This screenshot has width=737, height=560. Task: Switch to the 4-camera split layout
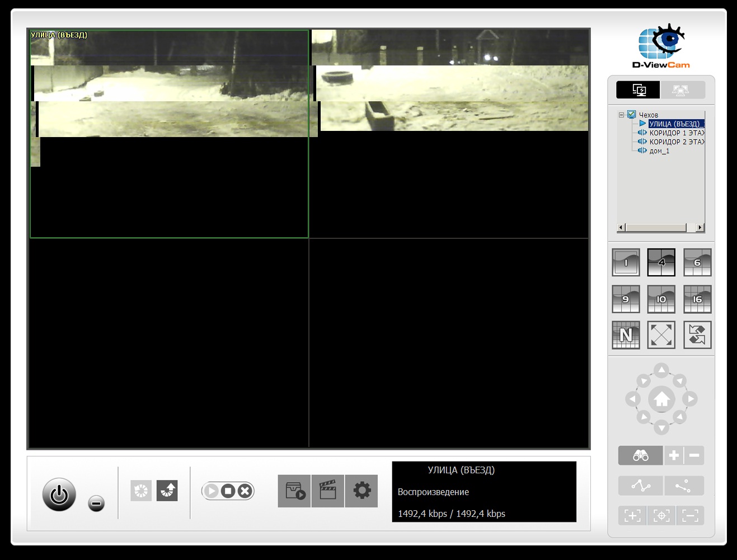661,262
